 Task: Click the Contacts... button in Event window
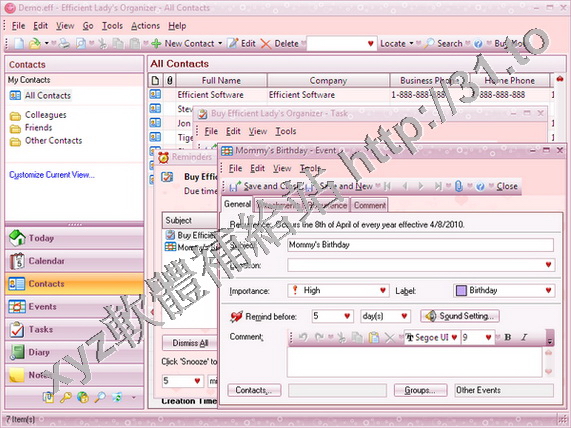tap(254, 390)
